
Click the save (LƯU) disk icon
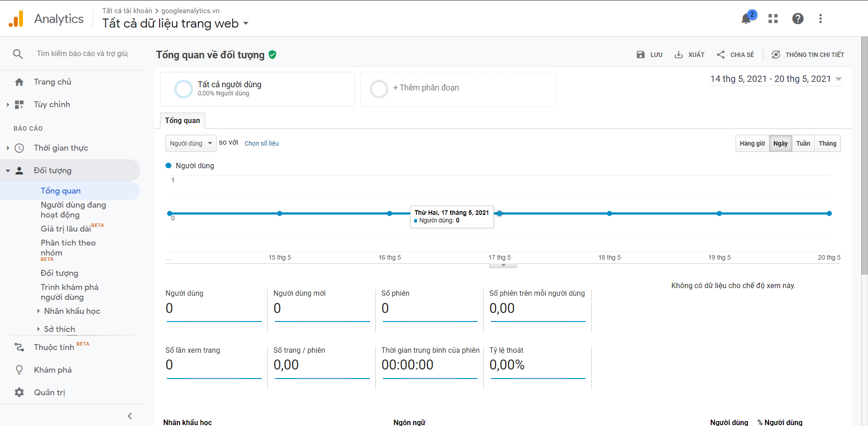click(641, 55)
